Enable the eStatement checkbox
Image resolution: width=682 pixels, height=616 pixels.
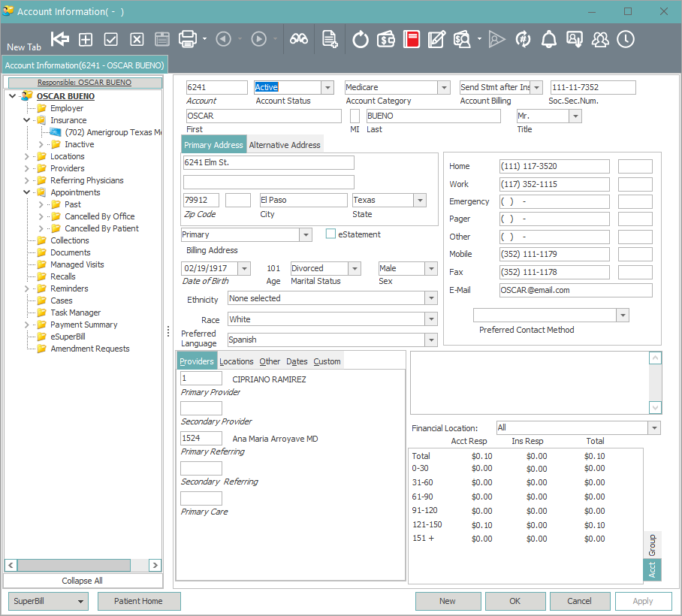[x=330, y=234]
